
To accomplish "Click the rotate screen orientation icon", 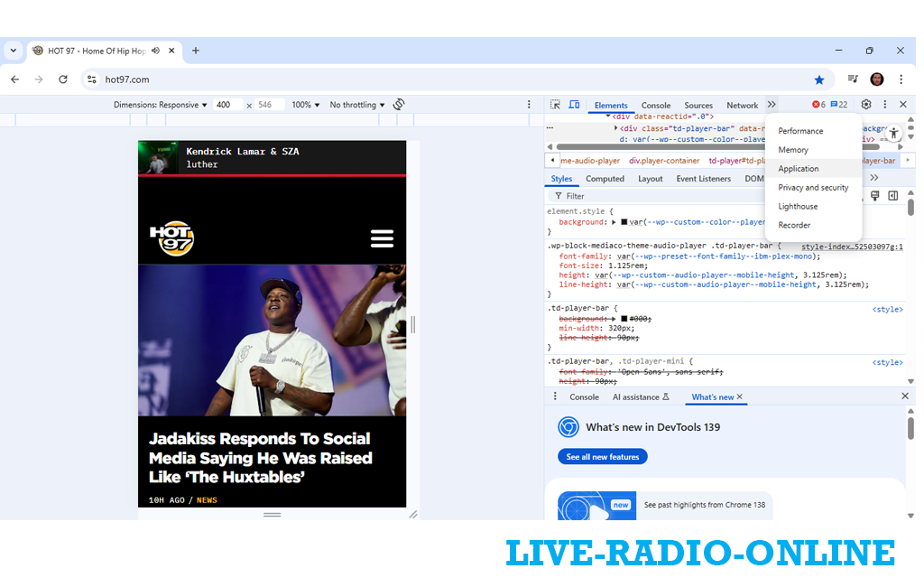I will (399, 105).
